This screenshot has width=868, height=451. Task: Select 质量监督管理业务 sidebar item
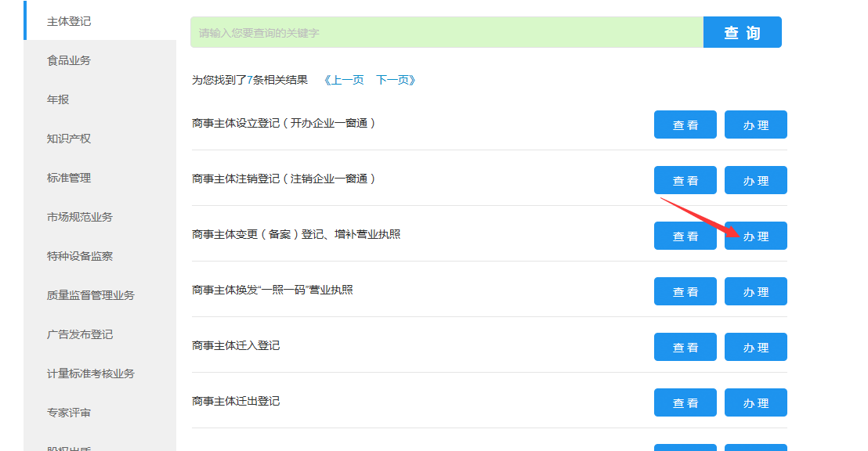tap(91, 295)
